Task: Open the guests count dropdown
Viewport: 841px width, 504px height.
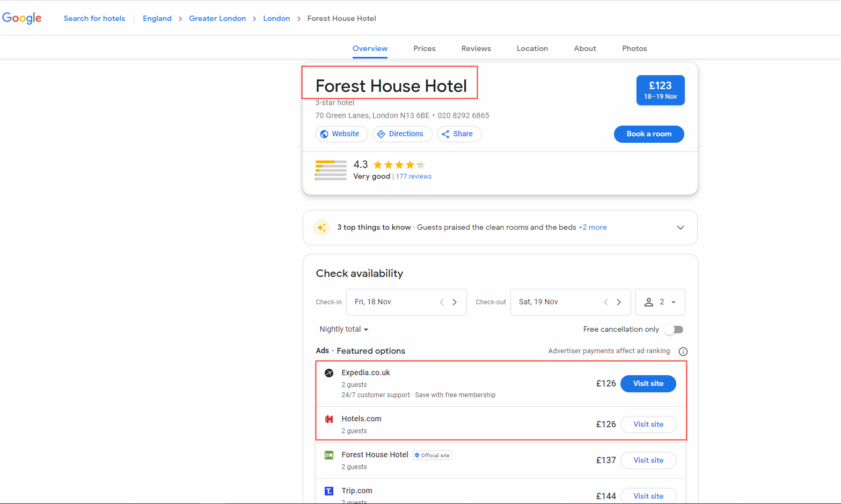Action: pos(660,302)
